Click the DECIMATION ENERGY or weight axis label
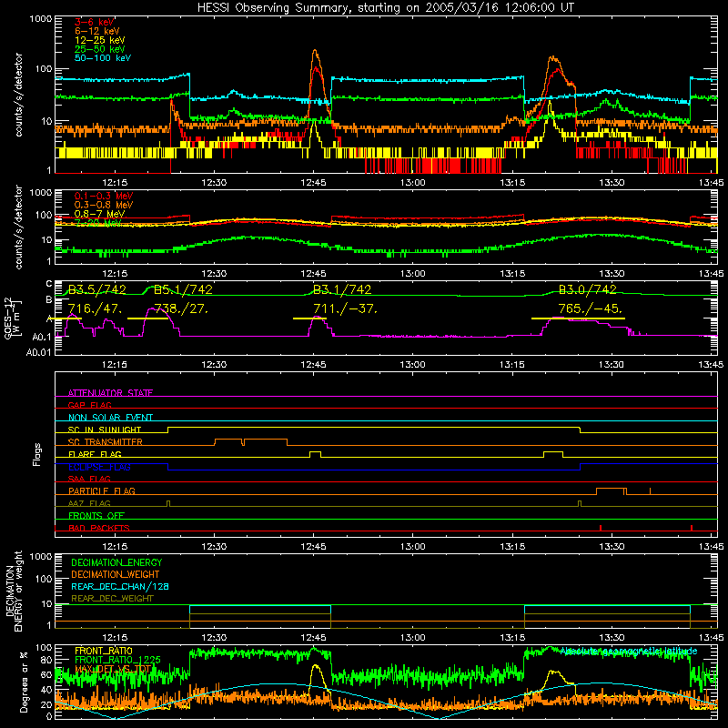This screenshot has width=728, height=728. tap(14, 591)
